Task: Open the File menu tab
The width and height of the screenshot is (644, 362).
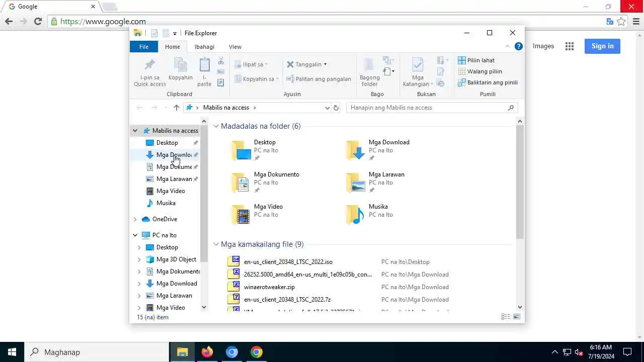Action: (x=144, y=47)
